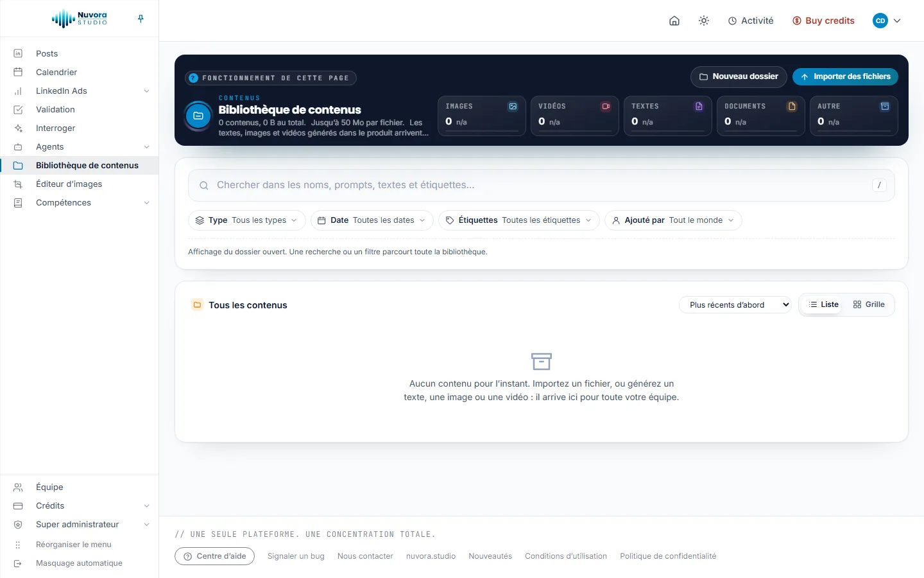Switch to Liste view
924x578 pixels.
pyautogui.click(x=824, y=304)
